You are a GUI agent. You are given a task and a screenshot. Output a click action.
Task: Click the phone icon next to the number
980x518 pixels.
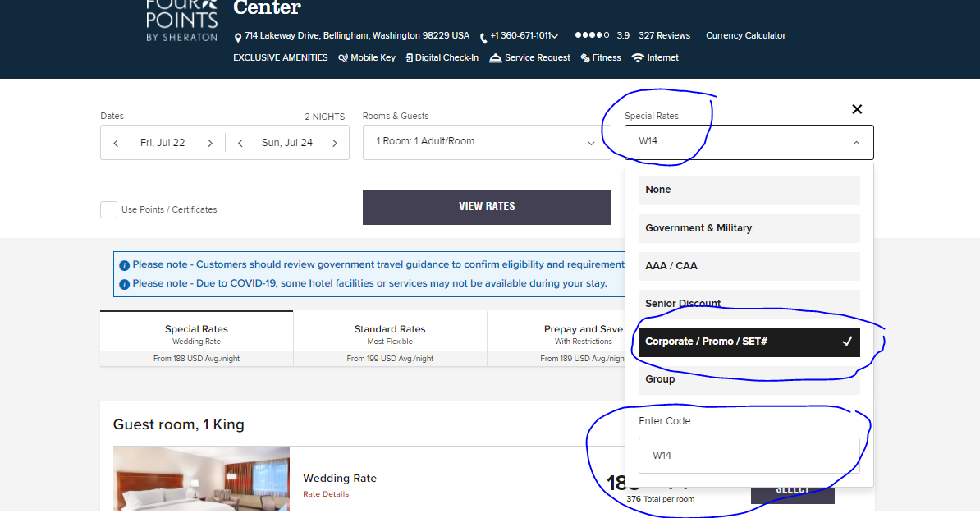pyautogui.click(x=483, y=38)
